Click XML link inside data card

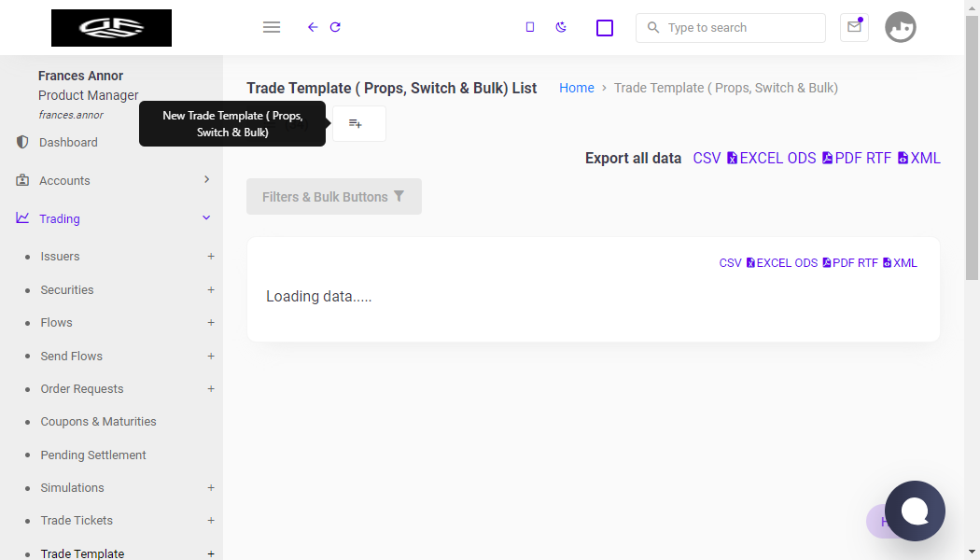click(x=900, y=263)
